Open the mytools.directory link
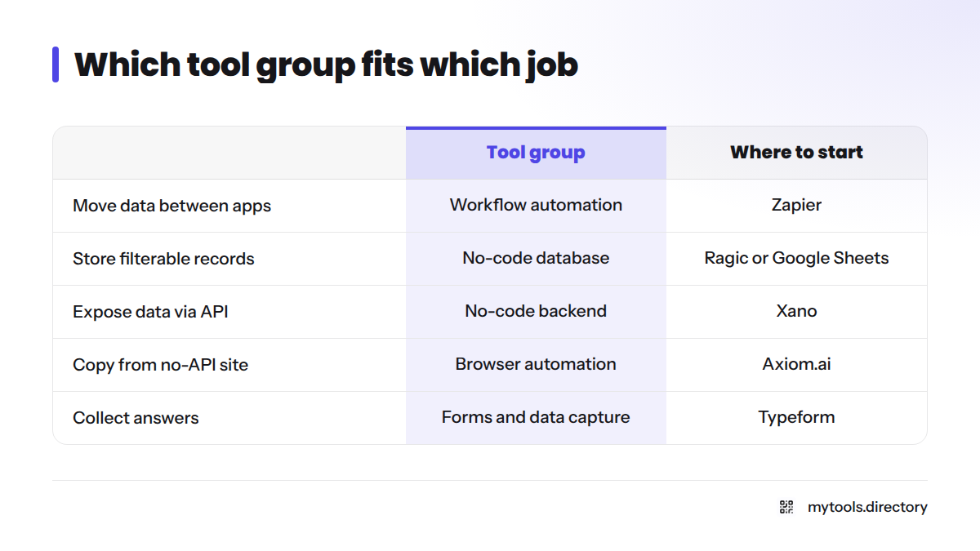This screenshot has height=551, width=980. [x=867, y=507]
